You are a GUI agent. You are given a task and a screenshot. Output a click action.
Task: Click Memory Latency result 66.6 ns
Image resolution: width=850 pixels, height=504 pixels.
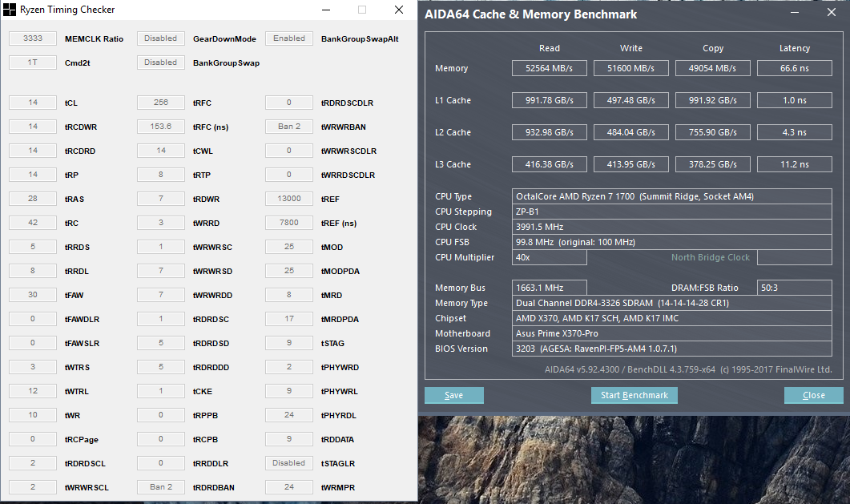[795, 68]
